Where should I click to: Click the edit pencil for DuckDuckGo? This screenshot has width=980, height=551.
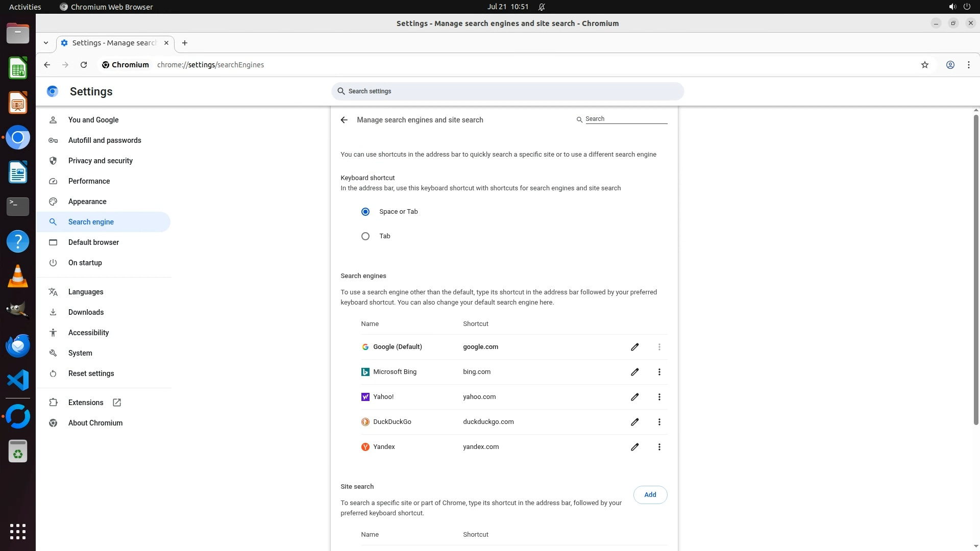634,422
